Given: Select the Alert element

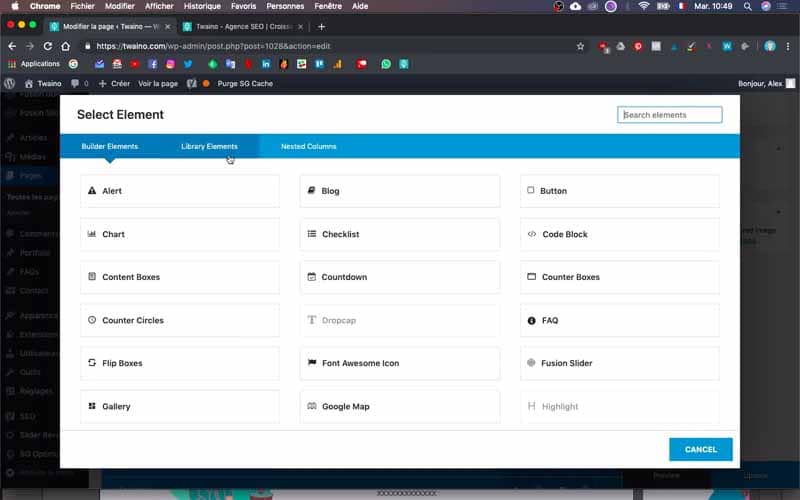Looking at the screenshot, I should (180, 191).
